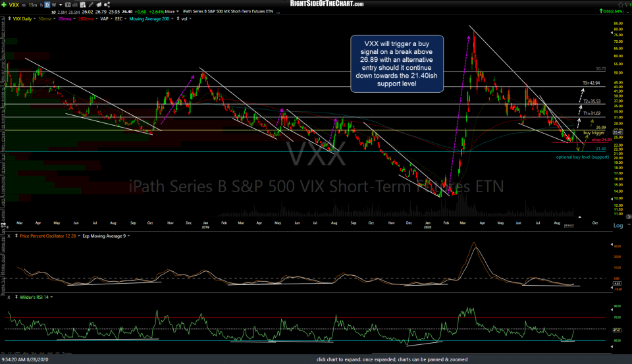The width and height of the screenshot is (632, 364).
Task: Click the 26.40 last price value
Action: (127, 12)
